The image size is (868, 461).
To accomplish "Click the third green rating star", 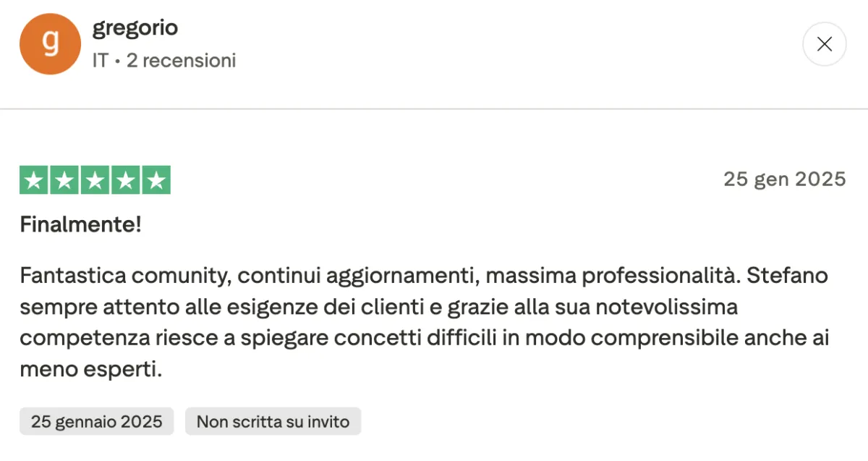I will pyautogui.click(x=95, y=180).
